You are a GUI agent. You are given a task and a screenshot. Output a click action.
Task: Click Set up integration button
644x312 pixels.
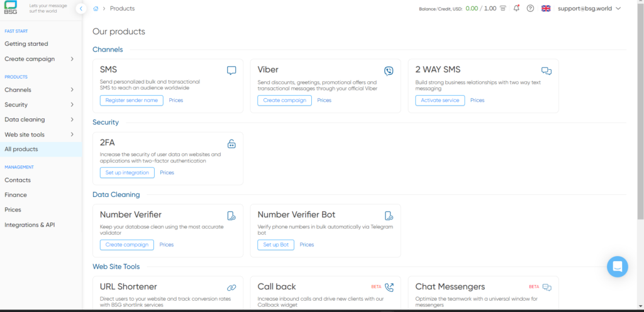[127, 173]
